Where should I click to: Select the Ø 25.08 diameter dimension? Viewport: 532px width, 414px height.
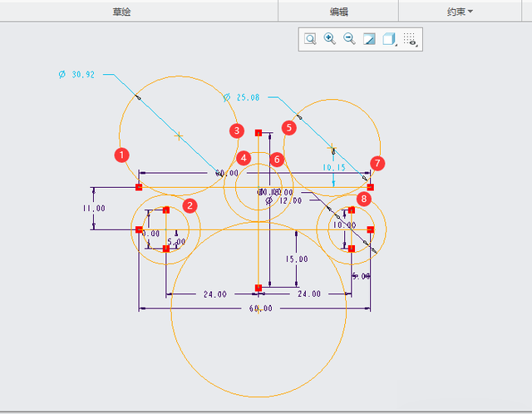tap(242, 98)
